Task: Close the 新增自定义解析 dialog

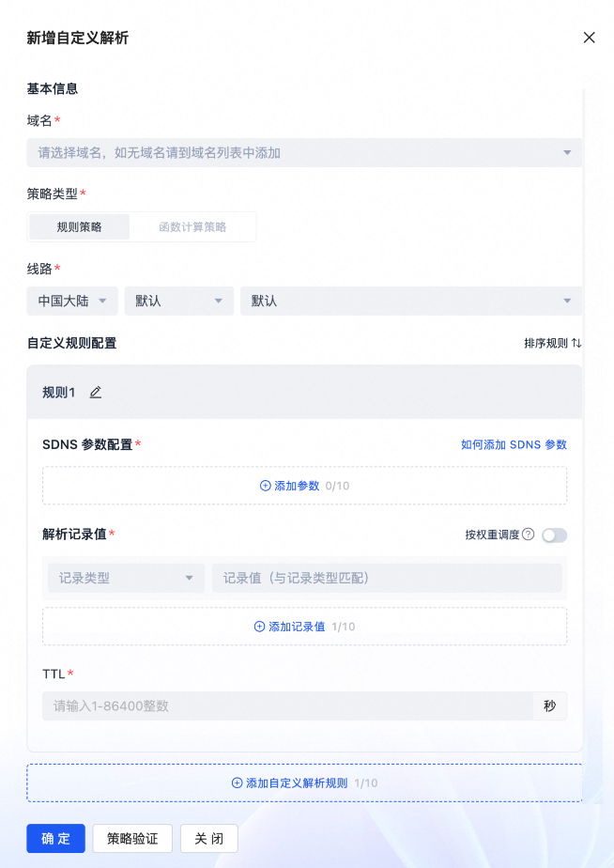Action: click(x=589, y=38)
